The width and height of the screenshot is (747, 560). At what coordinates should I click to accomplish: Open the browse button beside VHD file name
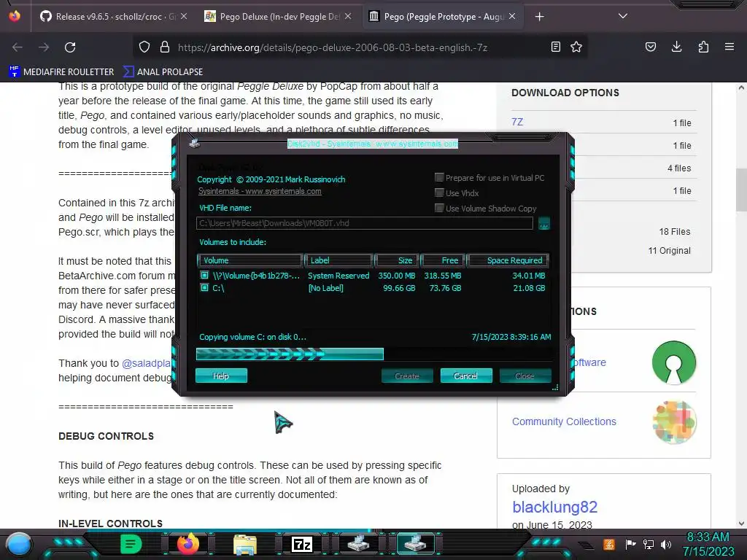(544, 223)
